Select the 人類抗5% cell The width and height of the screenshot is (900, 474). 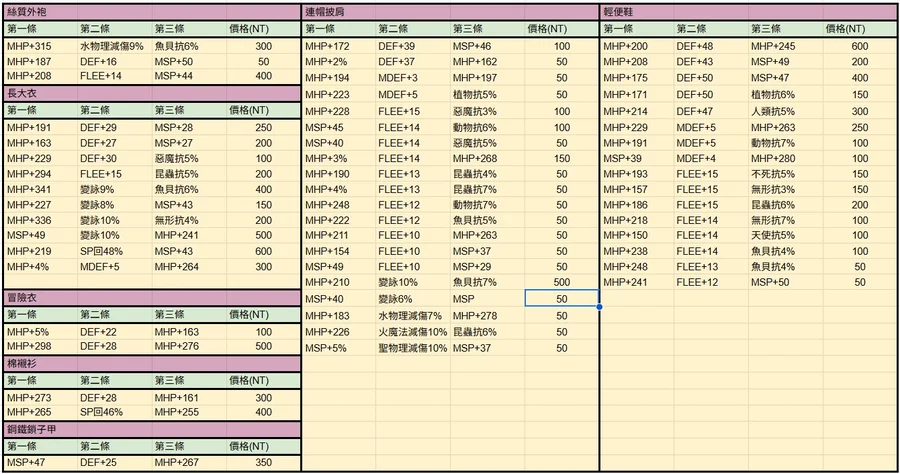(786, 111)
